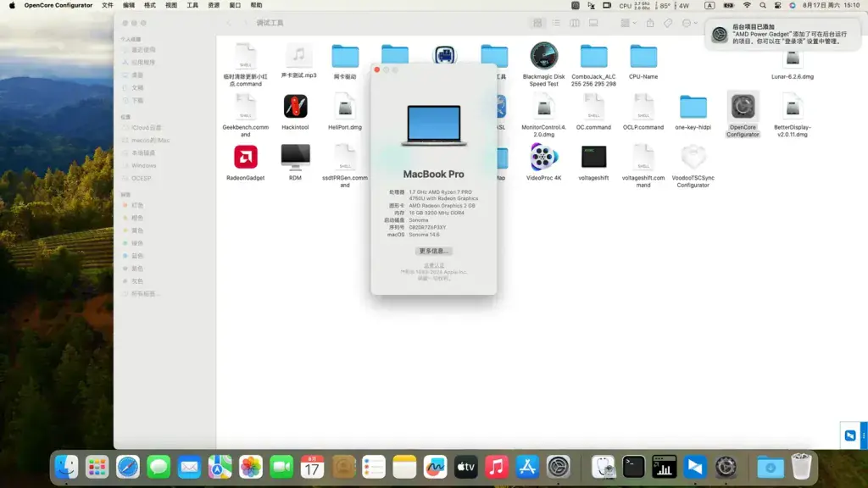Select the Lunar-6.2.6.dmg file
The image size is (868, 488).
tap(793, 58)
